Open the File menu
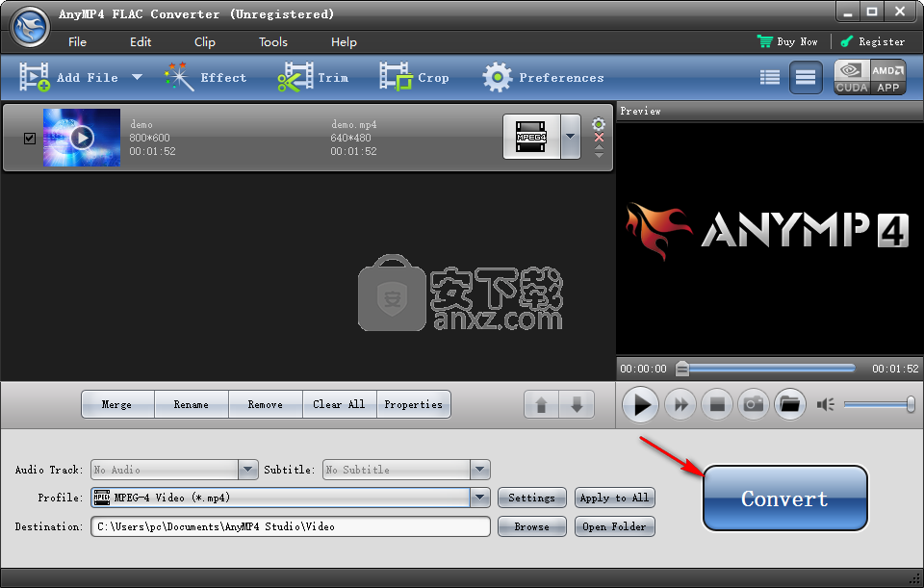Image resolution: width=924 pixels, height=588 pixels. [77, 41]
